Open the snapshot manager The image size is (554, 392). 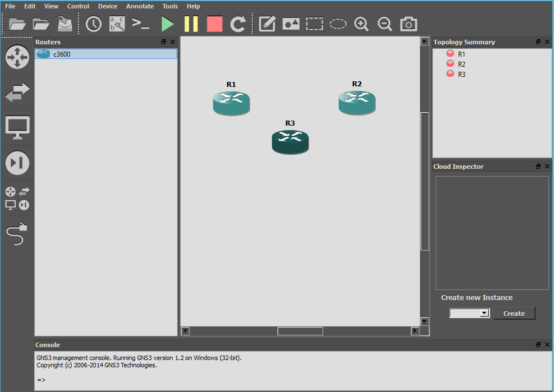point(93,24)
